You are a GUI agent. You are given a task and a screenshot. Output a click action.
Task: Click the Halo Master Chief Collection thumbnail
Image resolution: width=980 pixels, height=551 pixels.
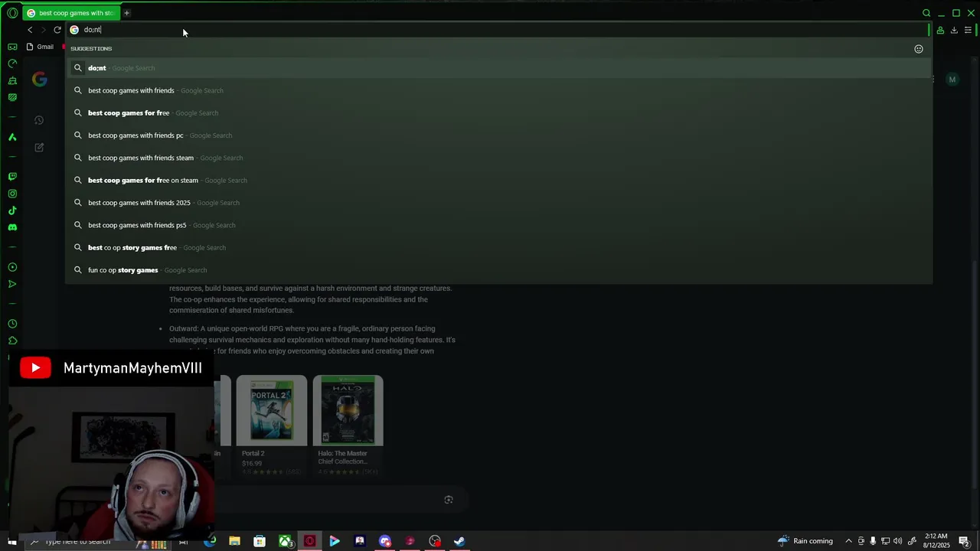click(x=348, y=410)
